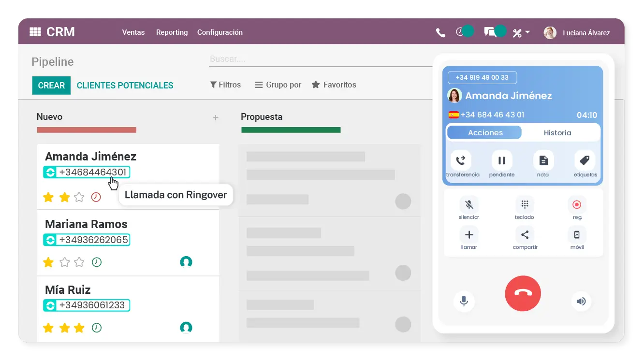Image resolution: width=644 pixels, height=361 pixels.
Task: Open the teclado keypad
Action: [x=525, y=204]
